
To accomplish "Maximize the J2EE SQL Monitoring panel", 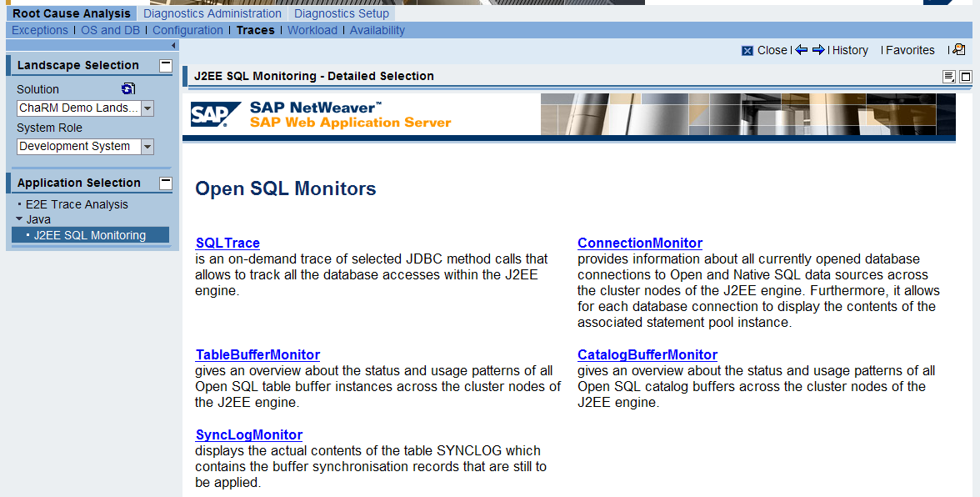I will pyautogui.click(x=966, y=76).
